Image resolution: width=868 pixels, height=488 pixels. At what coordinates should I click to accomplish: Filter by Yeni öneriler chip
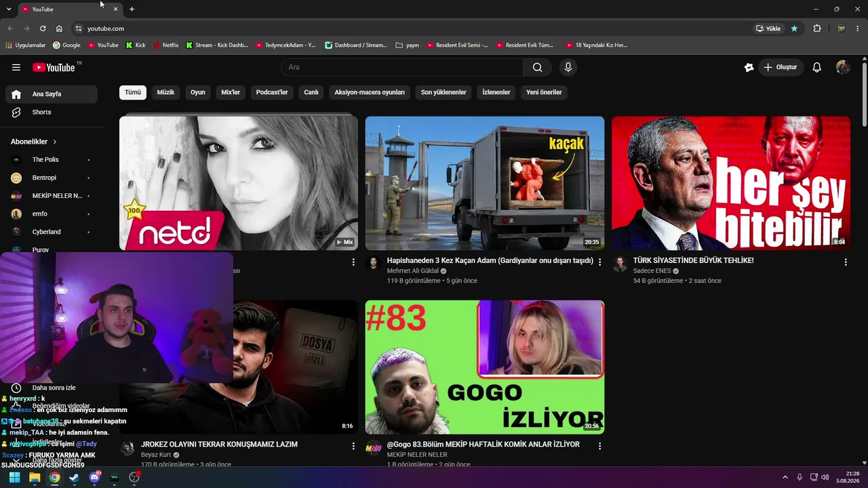tap(544, 92)
